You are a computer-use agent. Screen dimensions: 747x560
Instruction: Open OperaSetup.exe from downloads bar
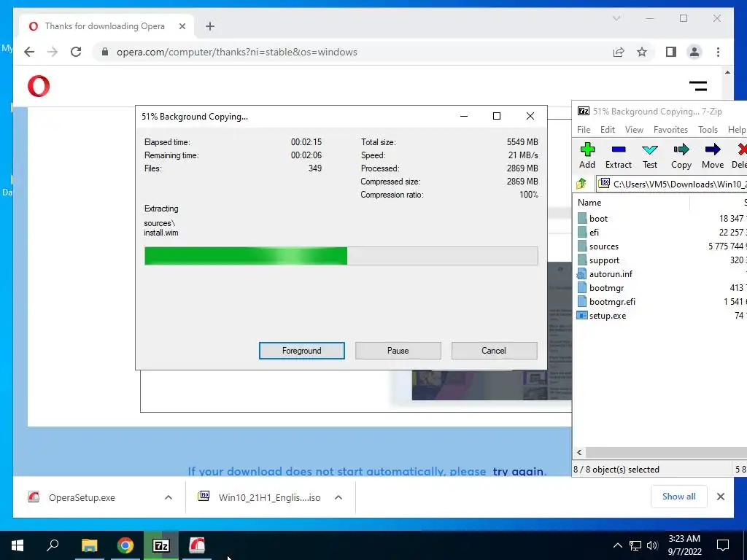(82, 497)
